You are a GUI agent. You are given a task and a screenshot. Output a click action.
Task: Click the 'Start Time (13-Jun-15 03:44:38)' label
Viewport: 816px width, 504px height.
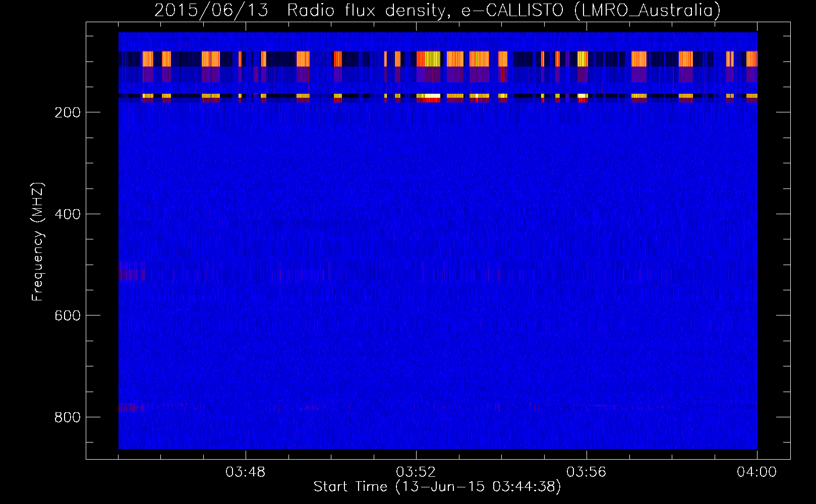coord(437,487)
